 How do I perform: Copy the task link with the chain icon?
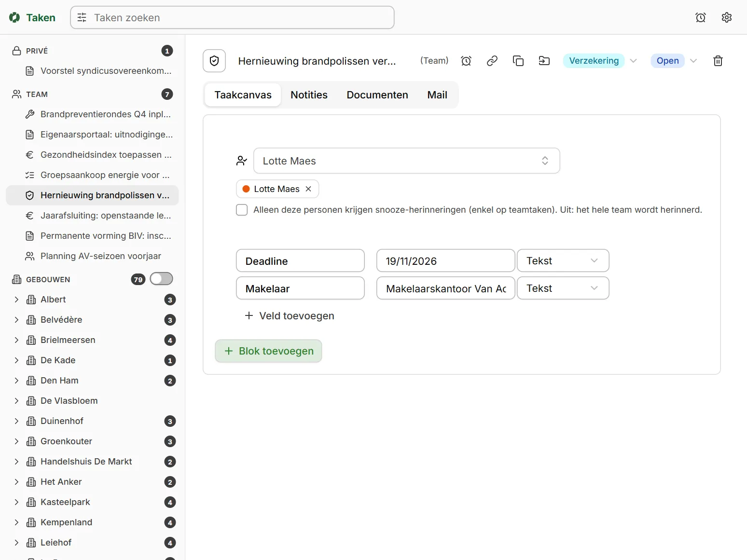click(x=492, y=61)
